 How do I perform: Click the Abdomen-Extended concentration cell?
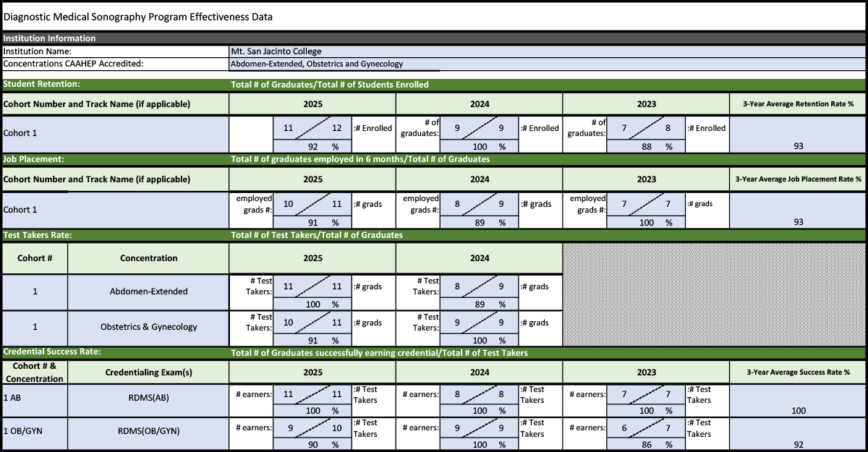pyautogui.click(x=148, y=291)
